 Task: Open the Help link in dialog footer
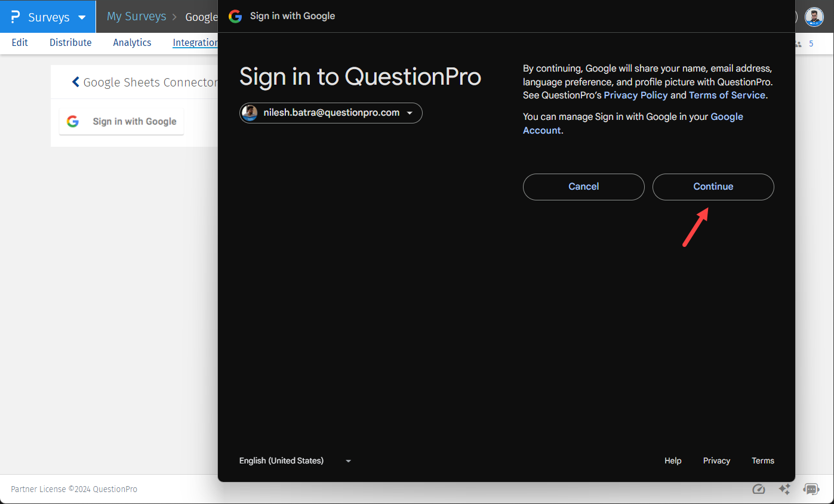point(673,460)
